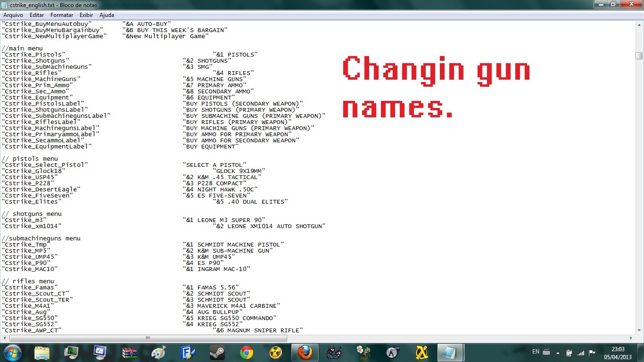This screenshot has height=362, width=644.
Task: Launch WinRAR from the taskbar
Action: point(130,352)
